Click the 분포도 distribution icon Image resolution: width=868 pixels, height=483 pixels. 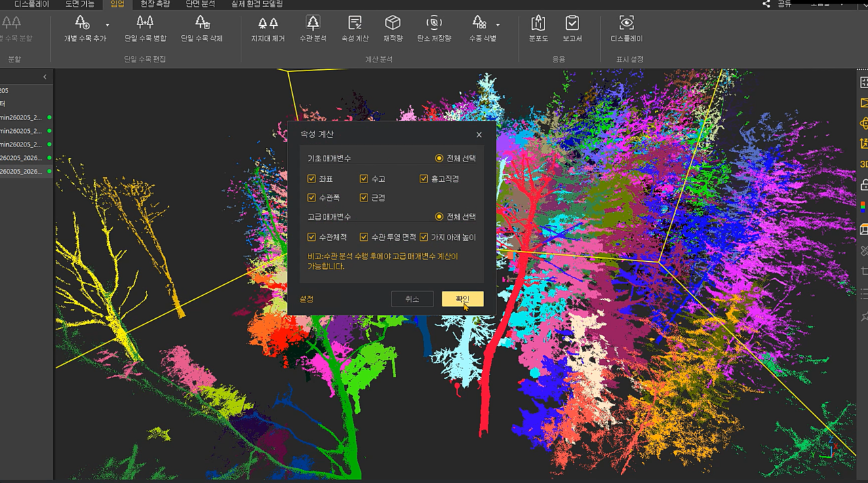pyautogui.click(x=538, y=30)
